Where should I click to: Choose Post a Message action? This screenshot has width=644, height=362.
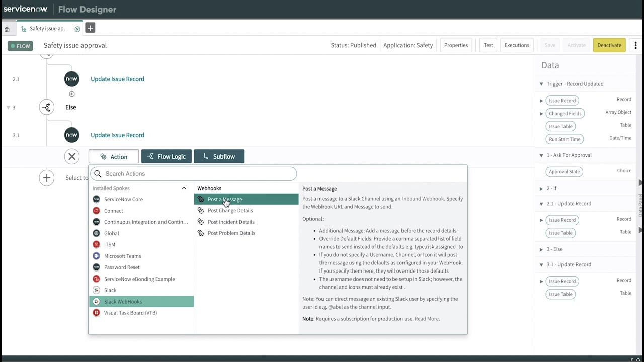click(x=247, y=199)
